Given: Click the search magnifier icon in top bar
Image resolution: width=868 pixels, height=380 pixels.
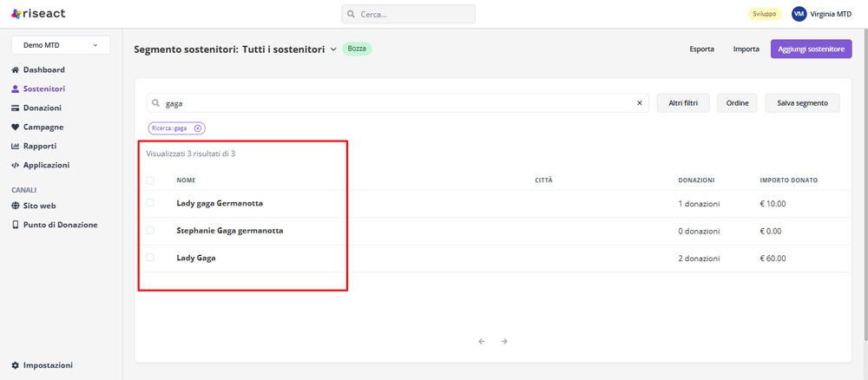Looking at the screenshot, I should pyautogui.click(x=351, y=15).
